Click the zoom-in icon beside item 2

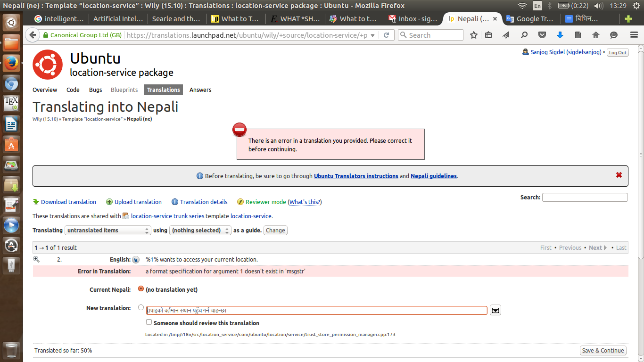36,259
